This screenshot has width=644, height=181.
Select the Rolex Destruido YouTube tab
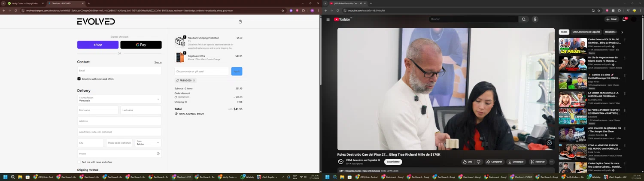(348, 3)
